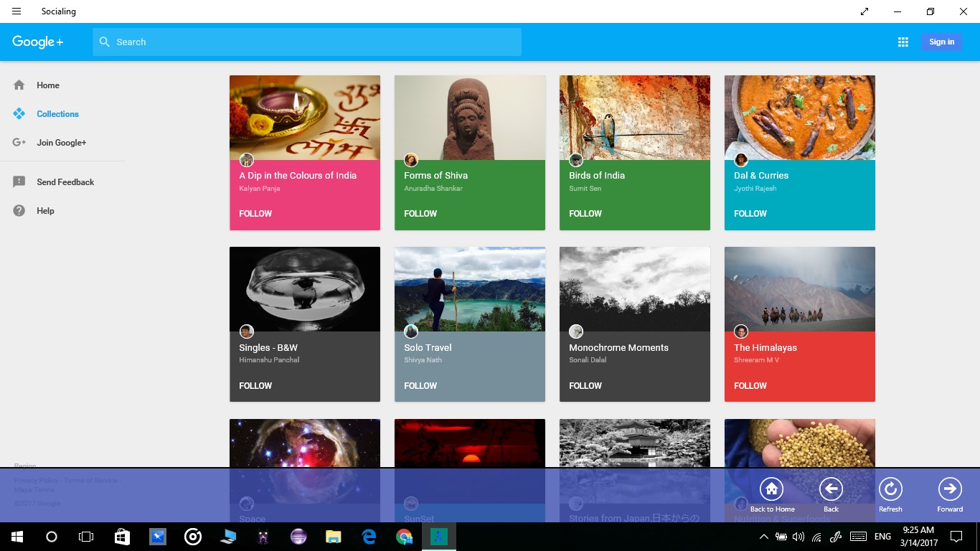This screenshot has width=980, height=551.
Task: Click Anuradha Shankar's avatar on the Forms of Shiva card
Action: (x=411, y=160)
